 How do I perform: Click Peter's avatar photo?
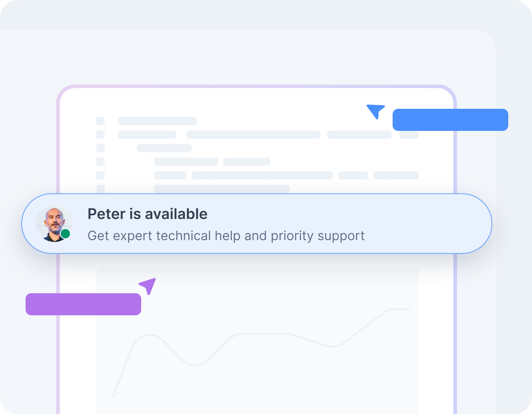(54, 224)
